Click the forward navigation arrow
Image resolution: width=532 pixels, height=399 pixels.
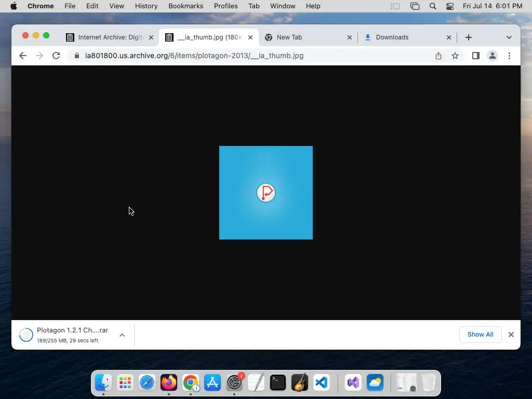pyautogui.click(x=39, y=56)
